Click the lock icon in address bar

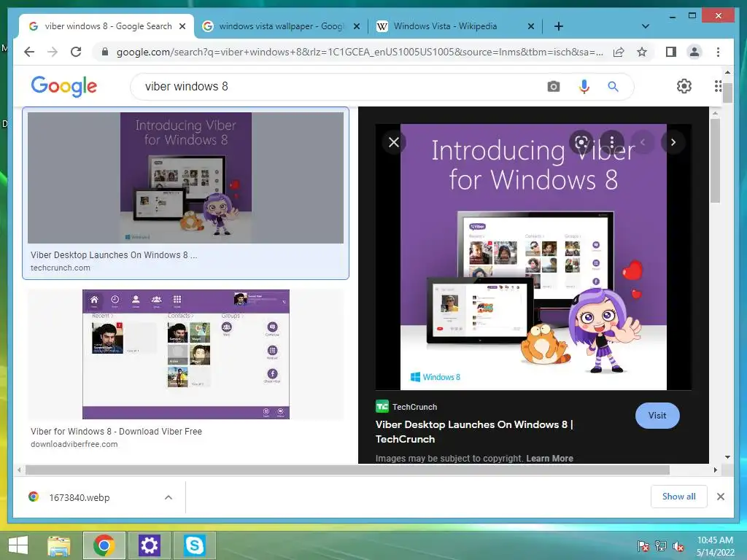(x=105, y=52)
